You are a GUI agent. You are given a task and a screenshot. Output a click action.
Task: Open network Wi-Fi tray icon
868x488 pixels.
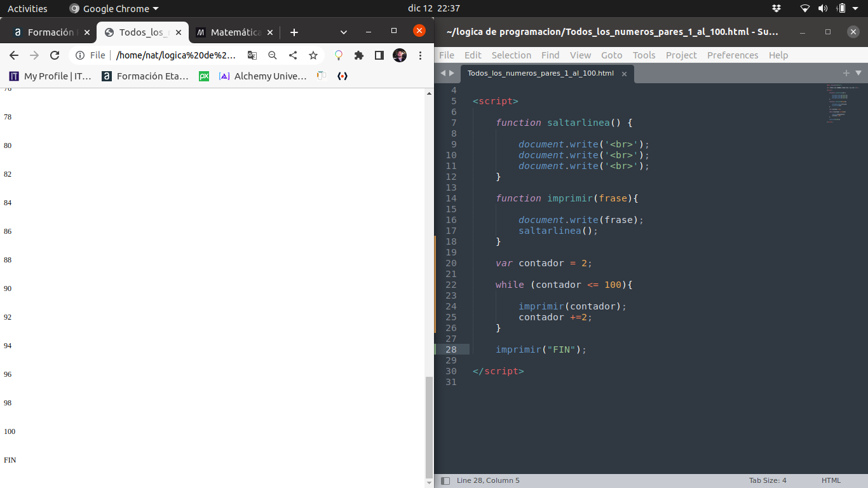click(805, 9)
